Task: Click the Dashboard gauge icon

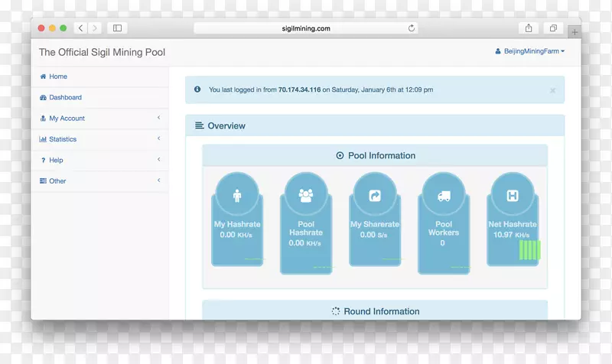Action: (43, 98)
